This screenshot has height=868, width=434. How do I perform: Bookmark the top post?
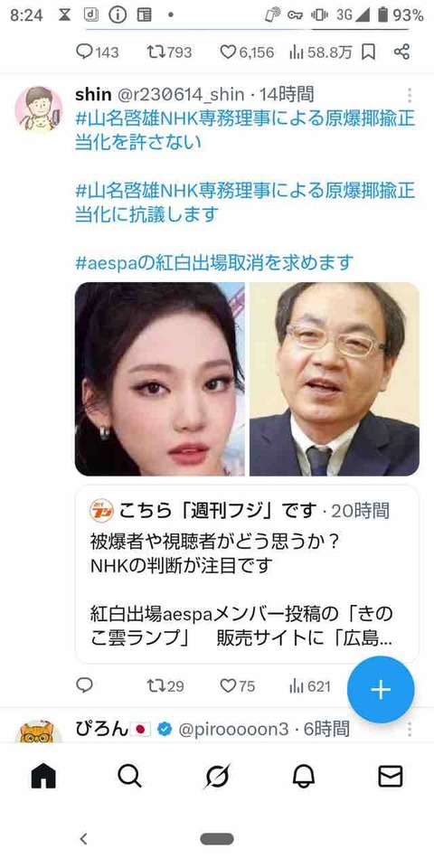[368, 52]
